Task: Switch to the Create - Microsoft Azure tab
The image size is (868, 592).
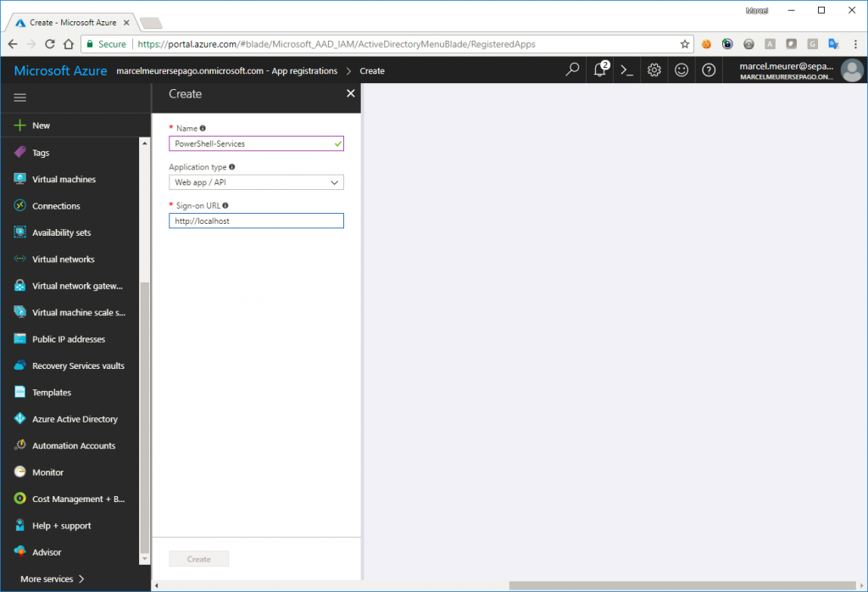Action: click(x=72, y=23)
